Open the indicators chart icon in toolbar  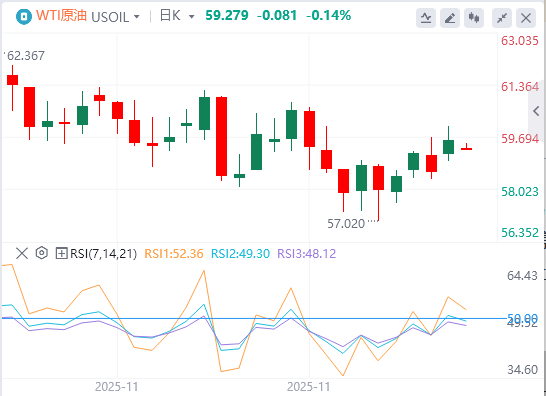426,17
